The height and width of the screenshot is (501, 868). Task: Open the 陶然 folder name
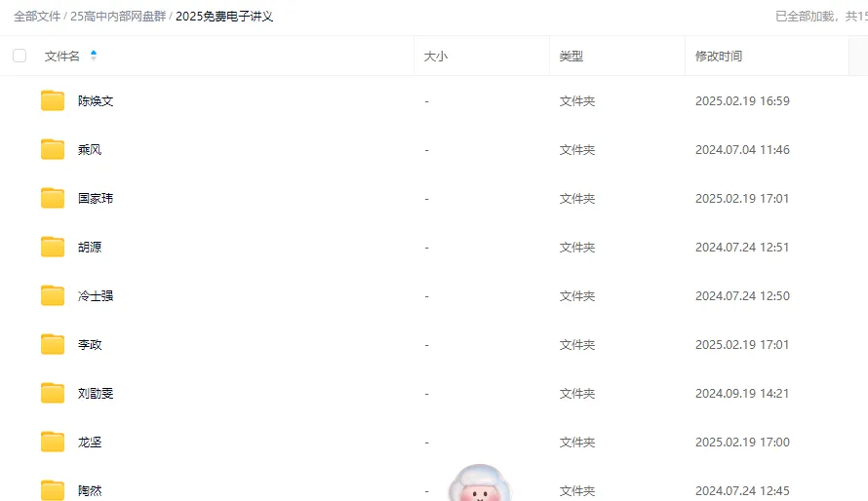point(90,490)
